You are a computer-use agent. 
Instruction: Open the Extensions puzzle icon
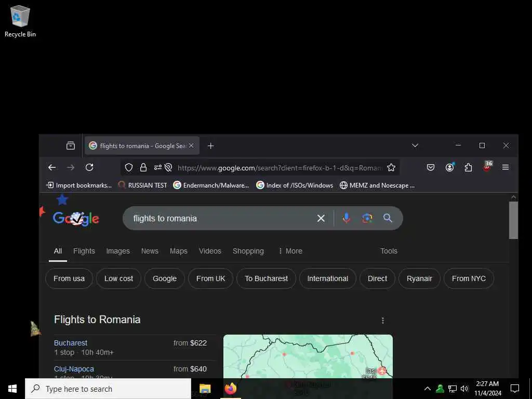(x=468, y=167)
